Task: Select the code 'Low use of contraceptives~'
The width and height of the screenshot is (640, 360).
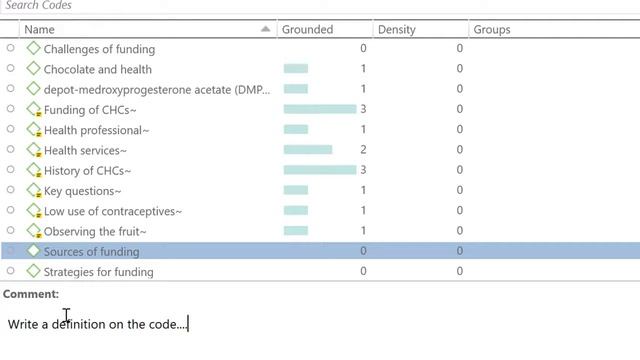Action: 113,211
